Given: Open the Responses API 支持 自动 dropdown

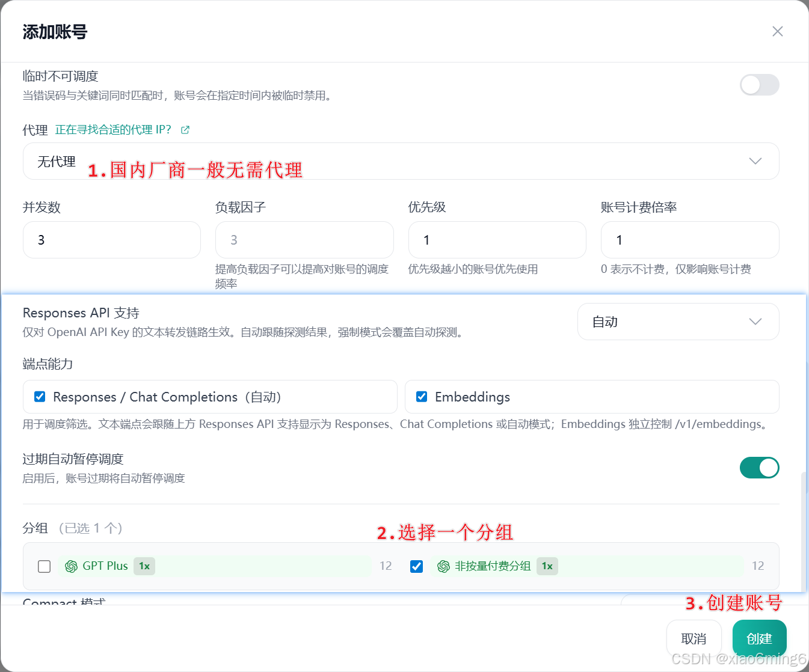Looking at the screenshot, I should coord(678,322).
